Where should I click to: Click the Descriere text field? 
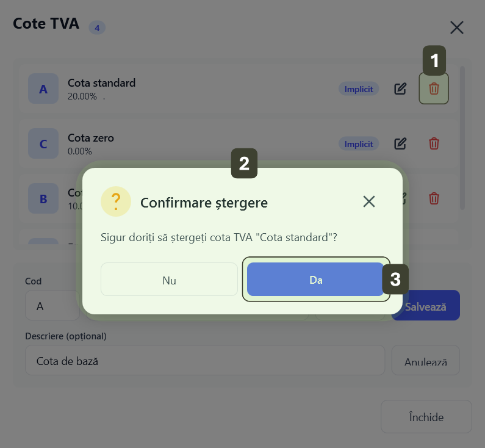pyautogui.click(x=204, y=361)
